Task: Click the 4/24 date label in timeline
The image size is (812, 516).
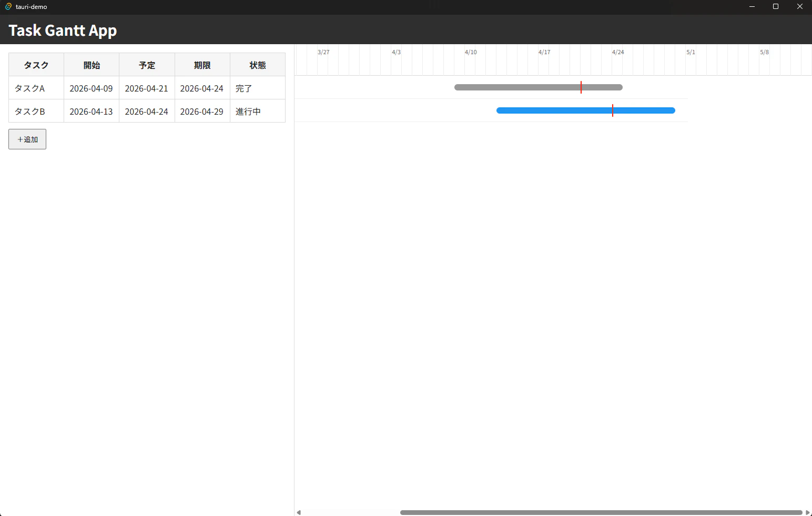Action: tap(618, 52)
